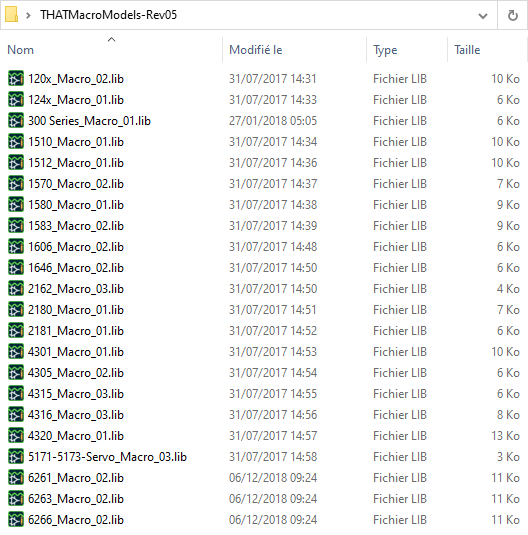Toggle sort direction arrow above Nom

112,40
